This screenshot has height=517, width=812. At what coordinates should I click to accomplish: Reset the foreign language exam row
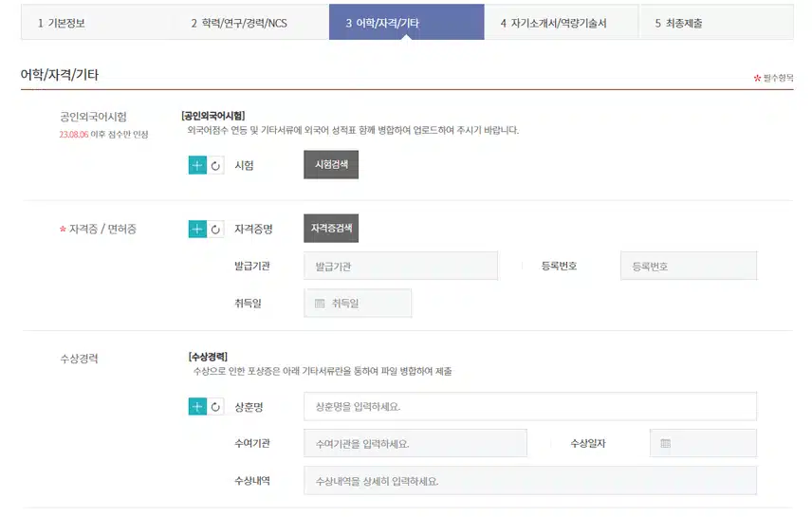tap(215, 166)
